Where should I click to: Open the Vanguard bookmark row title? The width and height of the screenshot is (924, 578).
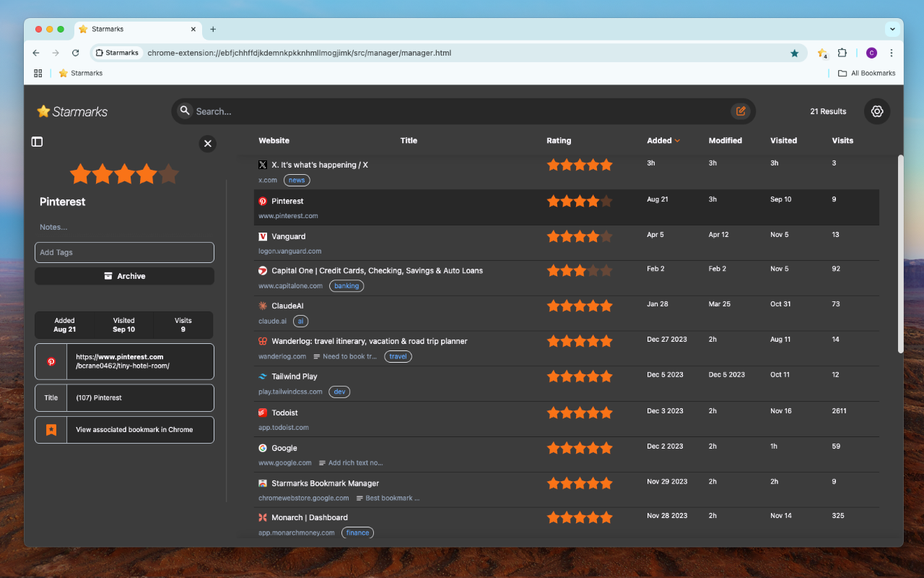289,236
